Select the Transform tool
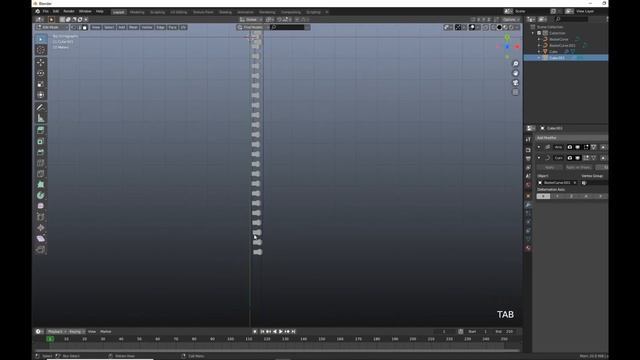Screen dimensions: 640x360 pyautogui.click(x=41, y=95)
